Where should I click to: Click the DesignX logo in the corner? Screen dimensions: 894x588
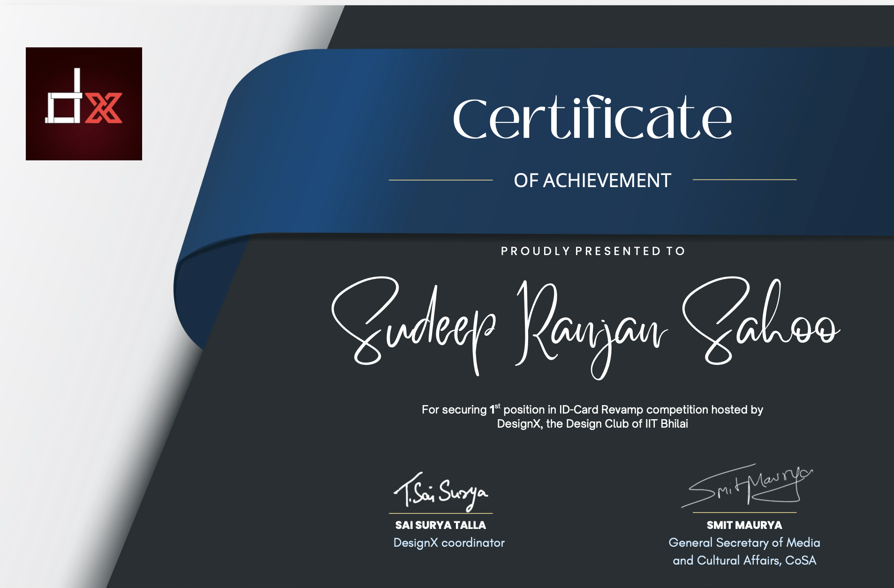(83, 104)
